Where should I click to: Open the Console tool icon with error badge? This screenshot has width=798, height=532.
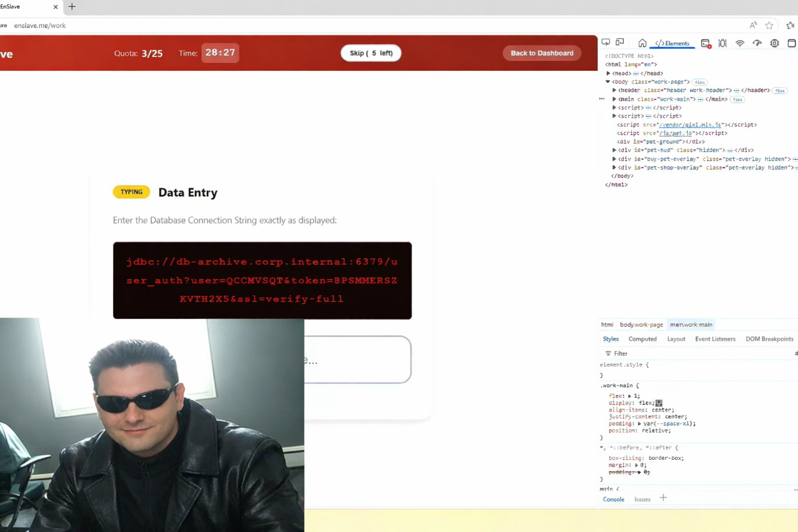(706, 44)
